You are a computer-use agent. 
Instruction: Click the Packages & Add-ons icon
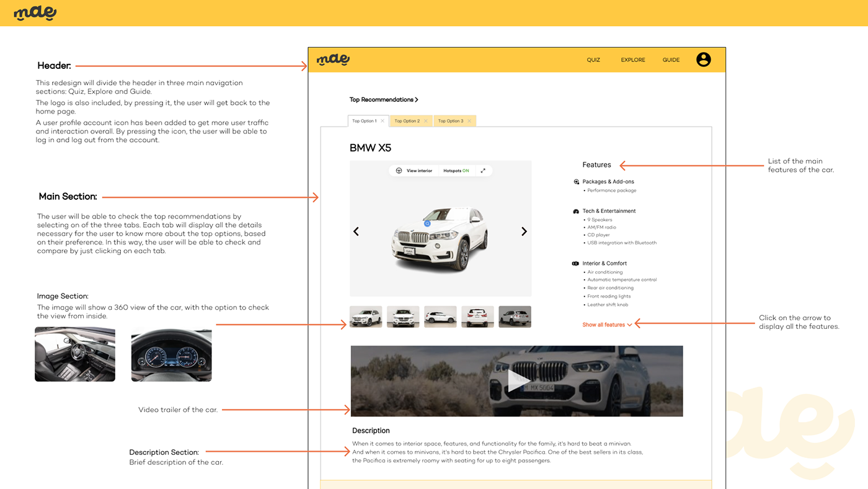tap(576, 182)
